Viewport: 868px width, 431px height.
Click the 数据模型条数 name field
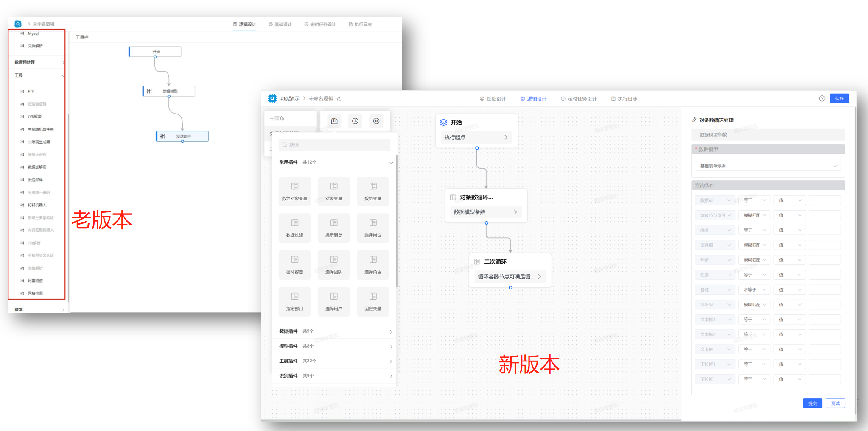(x=768, y=134)
